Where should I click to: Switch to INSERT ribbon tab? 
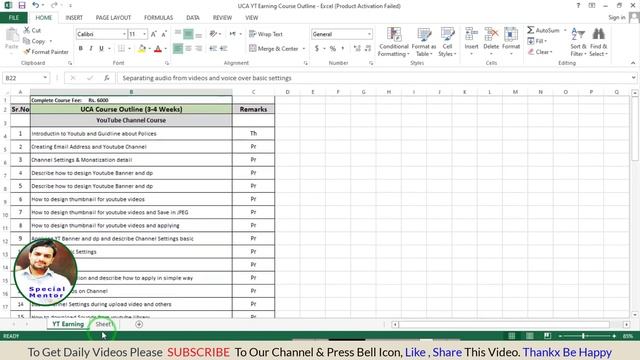[74, 18]
